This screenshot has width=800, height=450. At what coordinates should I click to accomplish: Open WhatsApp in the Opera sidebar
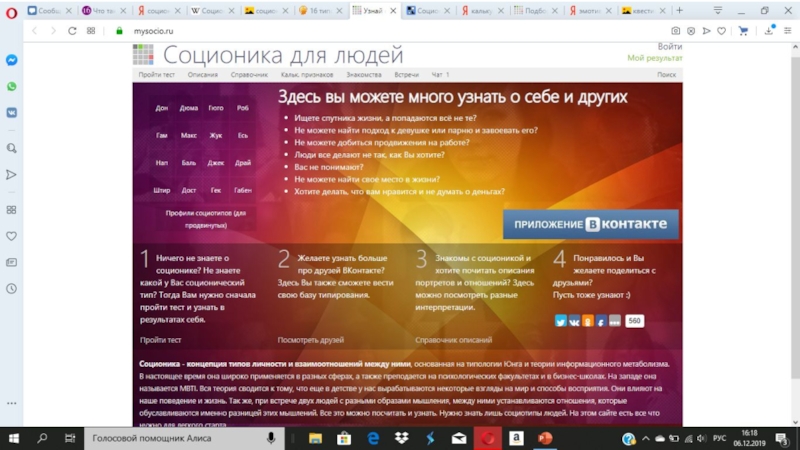tap(11, 87)
